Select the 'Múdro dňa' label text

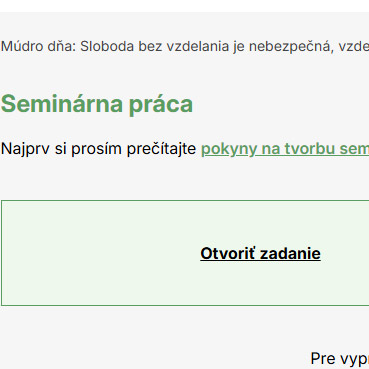(x=39, y=46)
